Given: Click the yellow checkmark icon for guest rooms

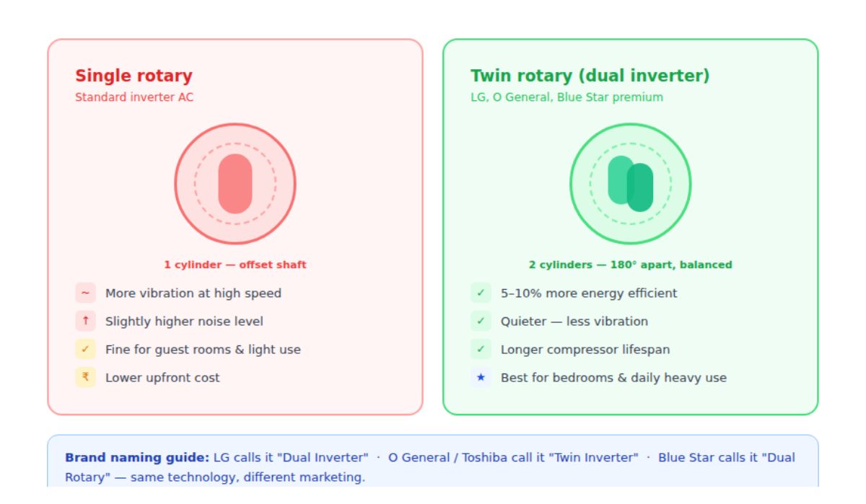Looking at the screenshot, I should (86, 349).
